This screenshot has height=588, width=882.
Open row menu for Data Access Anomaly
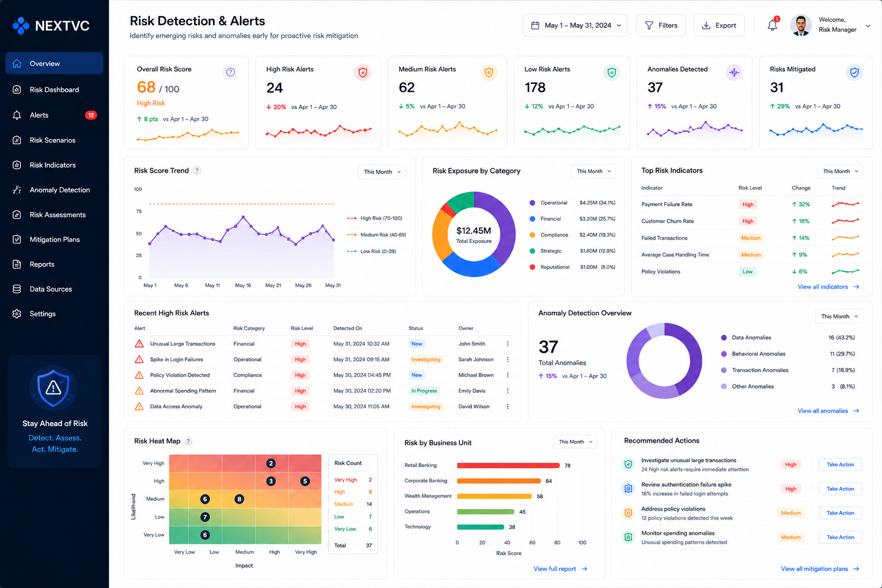coord(508,407)
